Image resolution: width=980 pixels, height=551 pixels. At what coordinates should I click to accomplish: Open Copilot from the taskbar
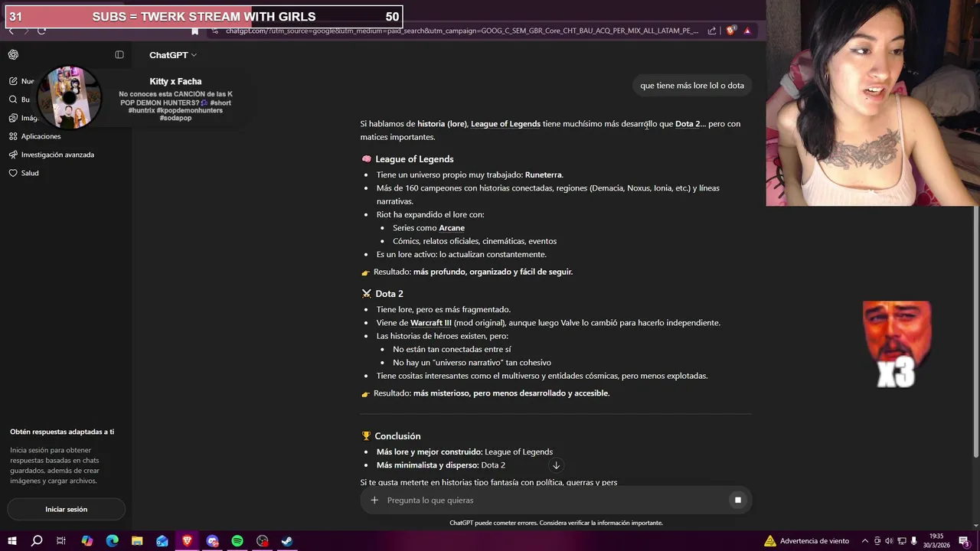coord(87,541)
